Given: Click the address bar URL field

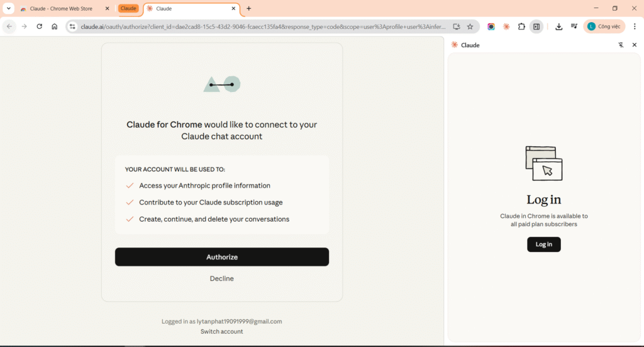Looking at the screenshot, I should pos(263,26).
